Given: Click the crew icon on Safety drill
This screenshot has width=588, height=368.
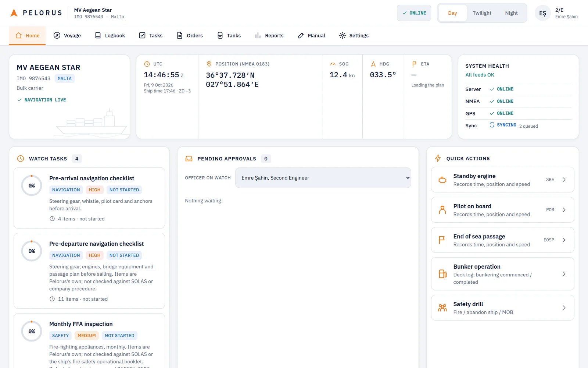Looking at the screenshot, I should click(442, 308).
